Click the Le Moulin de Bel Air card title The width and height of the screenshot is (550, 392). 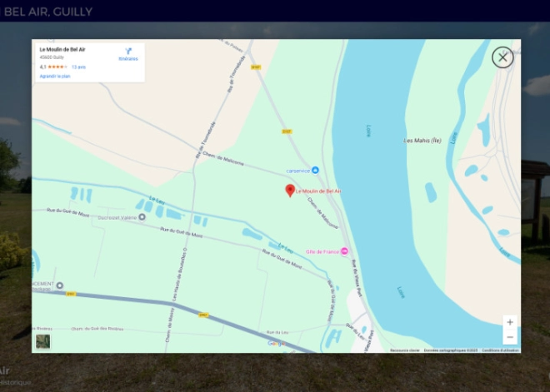pyautogui.click(x=62, y=50)
